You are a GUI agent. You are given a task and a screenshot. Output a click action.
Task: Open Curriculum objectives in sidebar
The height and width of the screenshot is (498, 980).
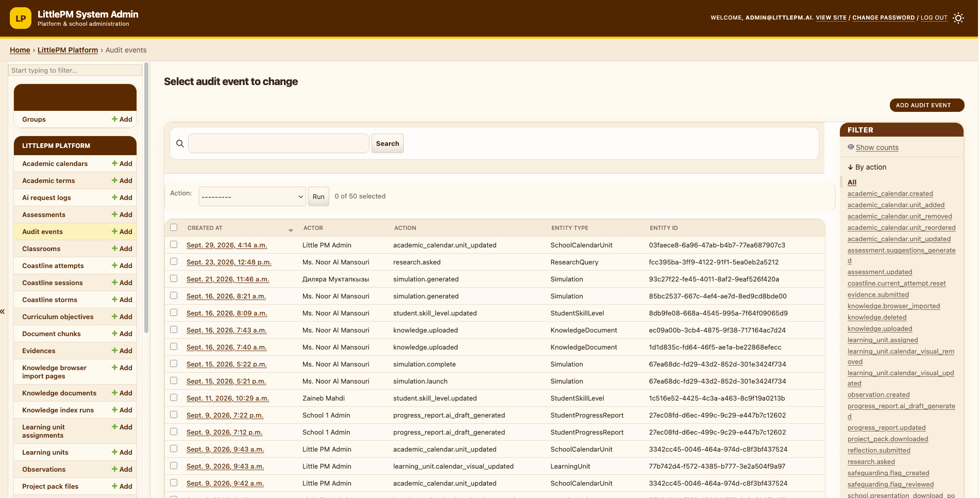58,317
